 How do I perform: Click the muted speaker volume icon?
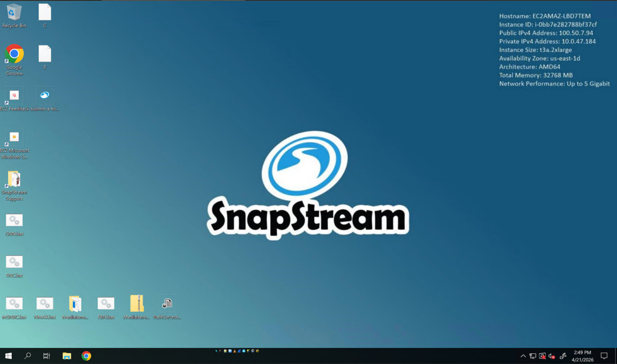pos(551,356)
